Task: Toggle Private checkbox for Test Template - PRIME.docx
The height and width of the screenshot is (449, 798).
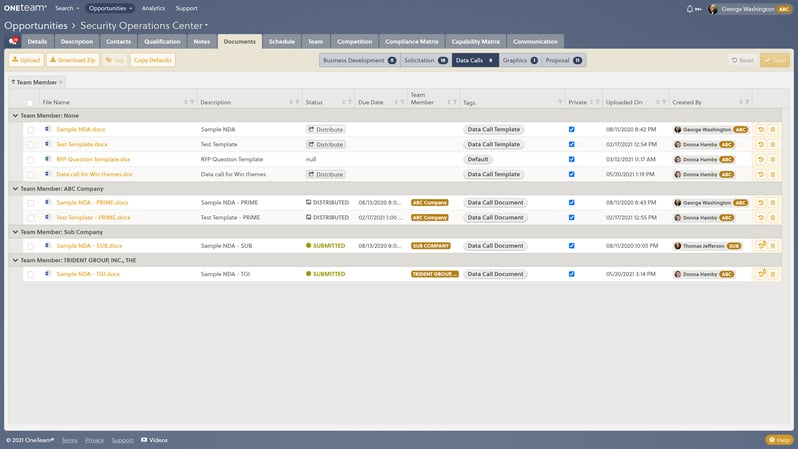Action: [x=572, y=217]
